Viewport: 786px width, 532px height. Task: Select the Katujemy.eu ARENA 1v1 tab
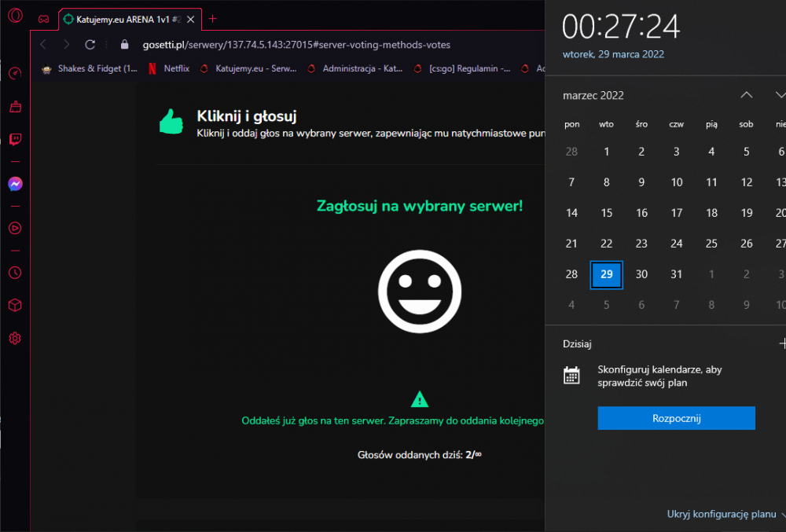tap(130, 20)
